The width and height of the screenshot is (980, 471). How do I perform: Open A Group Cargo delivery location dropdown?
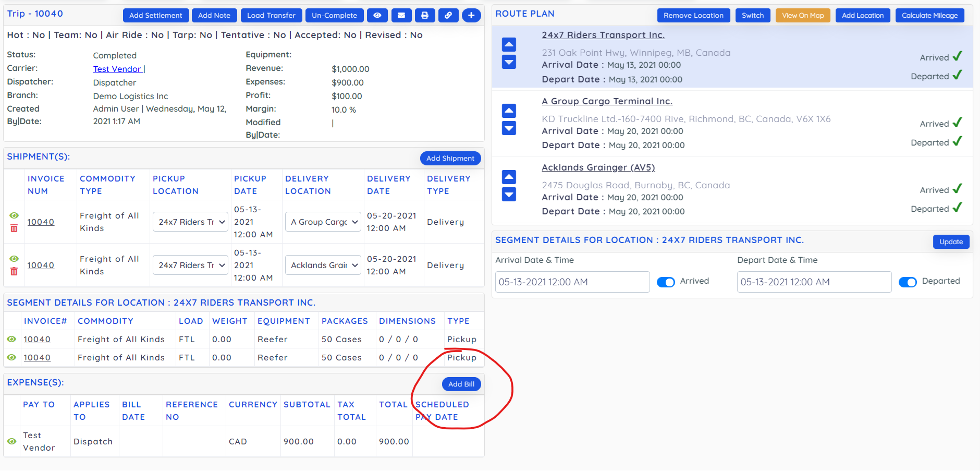(x=323, y=222)
